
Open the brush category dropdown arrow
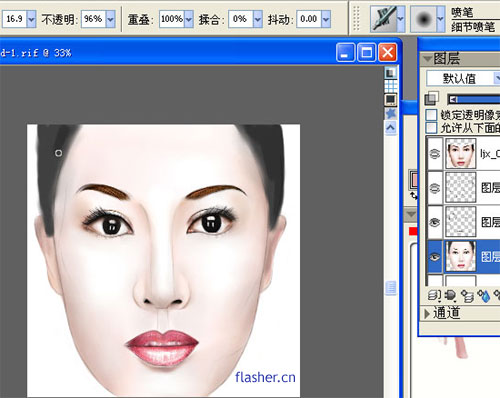401,19
